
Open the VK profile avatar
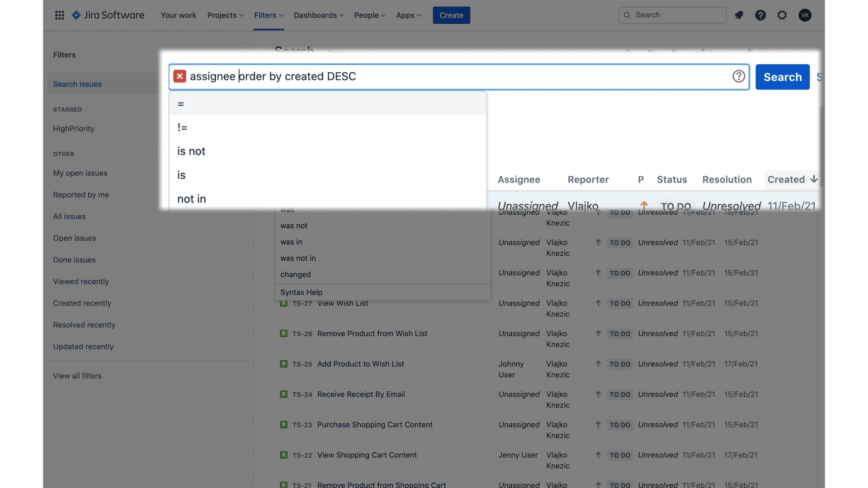(805, 15)
